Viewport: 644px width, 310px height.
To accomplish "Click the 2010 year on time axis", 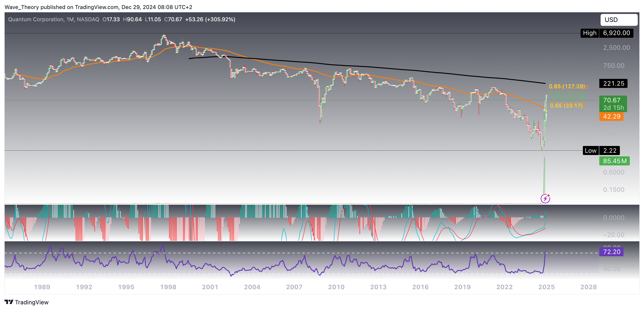I will click(336, 287).
